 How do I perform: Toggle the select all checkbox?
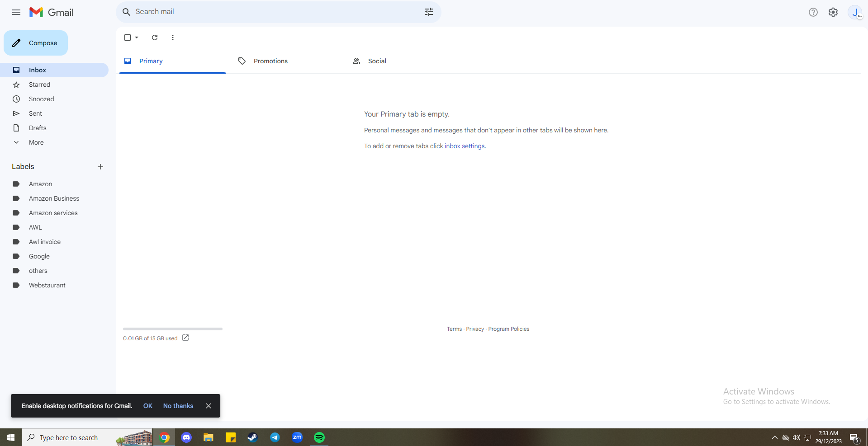click(128, 38)
